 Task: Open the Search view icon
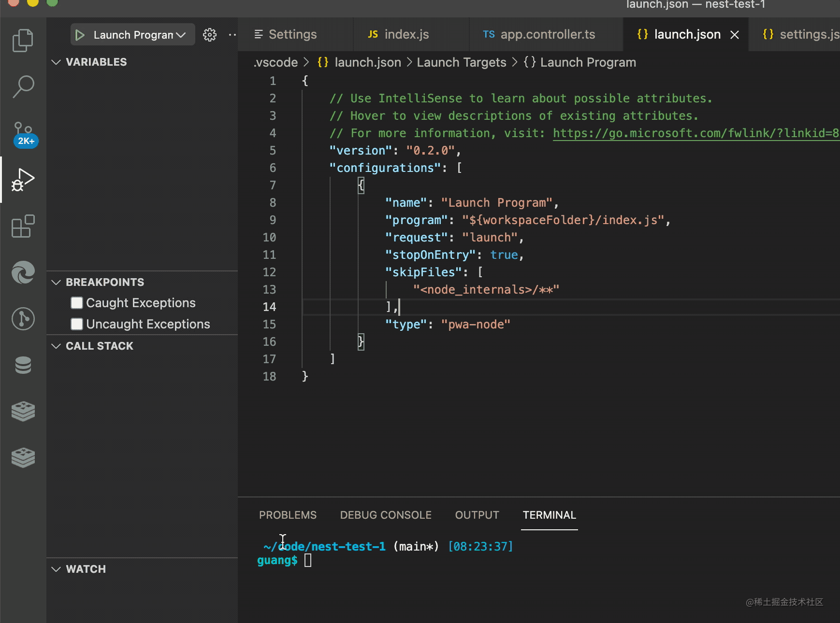[x=23, y=86]
